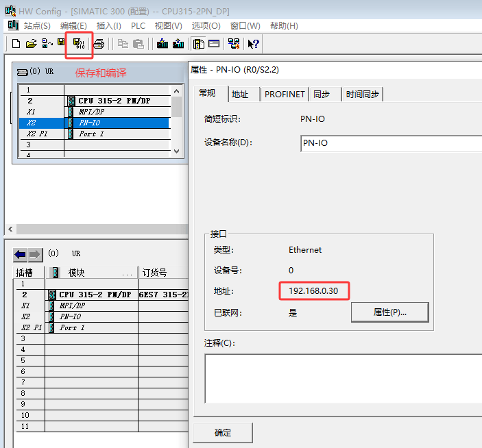
Task: Click rack scrollbar up arrow
Action: 176,91
